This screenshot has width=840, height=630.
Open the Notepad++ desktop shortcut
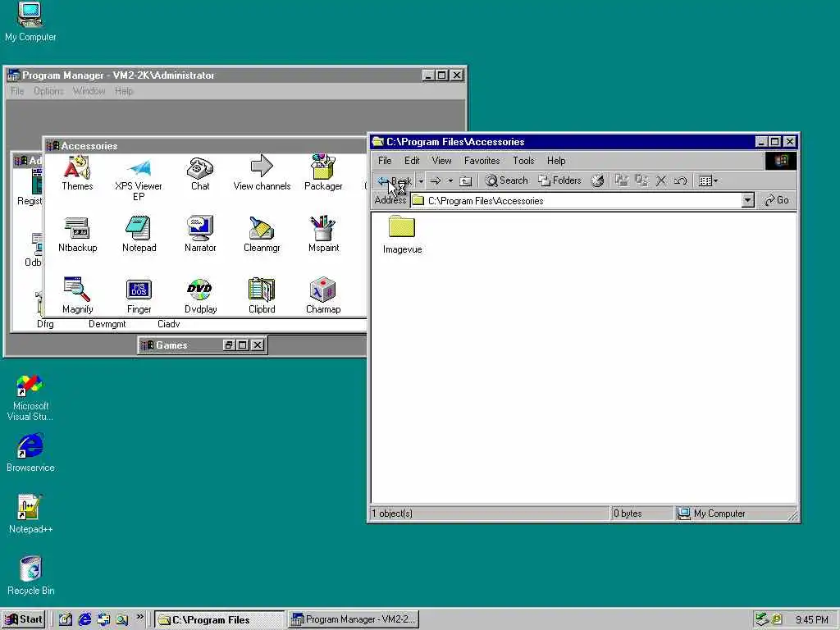pyautogui.click(x=30, y=514)
